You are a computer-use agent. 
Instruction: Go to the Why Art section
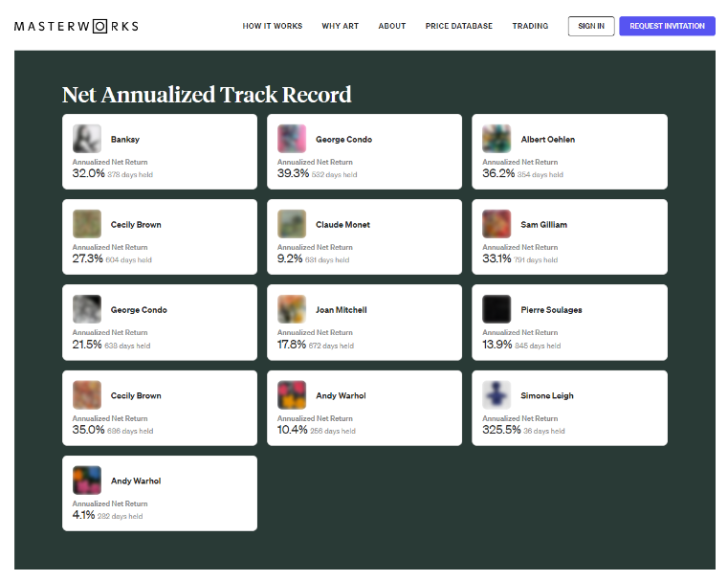(x=340, y=26)
